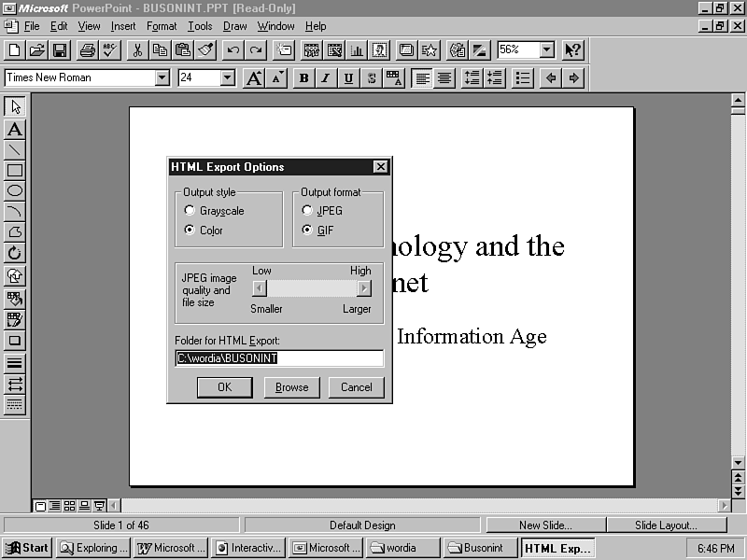
Task: Click the Save floppy disk icon
Action: pyautogui.click(x=60, y=50)
